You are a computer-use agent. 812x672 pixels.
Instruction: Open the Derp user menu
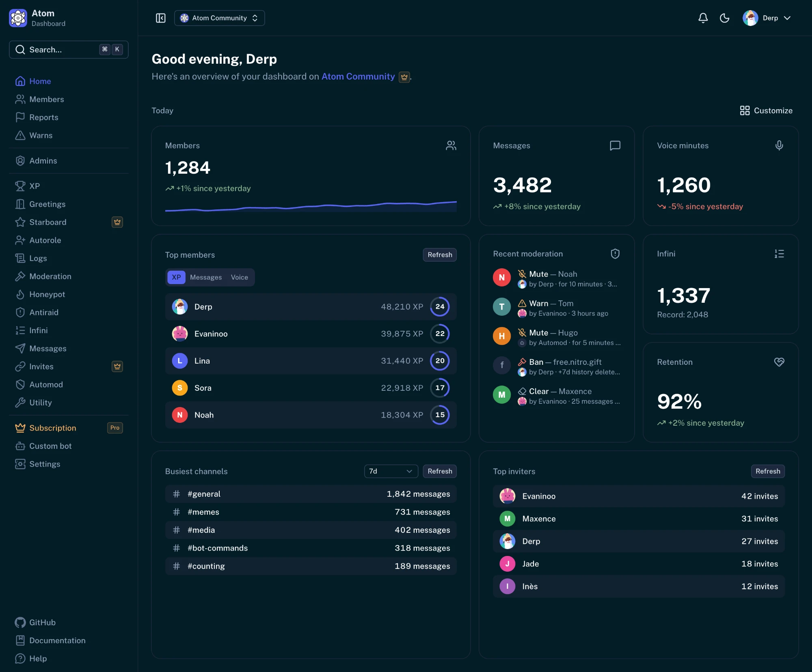[x=767, y=18]
